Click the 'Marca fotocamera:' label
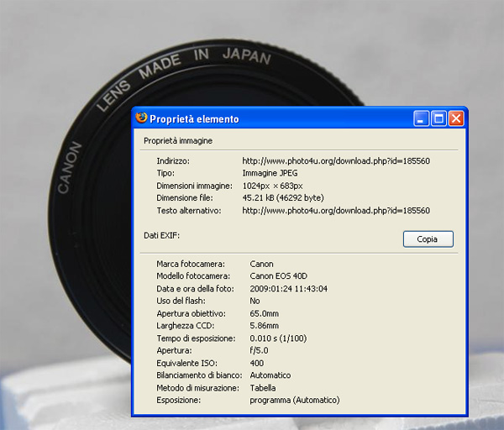The image size is (504, 430). point(191,265)
